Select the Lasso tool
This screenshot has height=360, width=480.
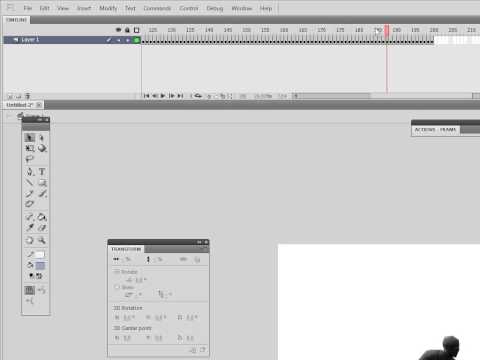[x=30, y=159]
